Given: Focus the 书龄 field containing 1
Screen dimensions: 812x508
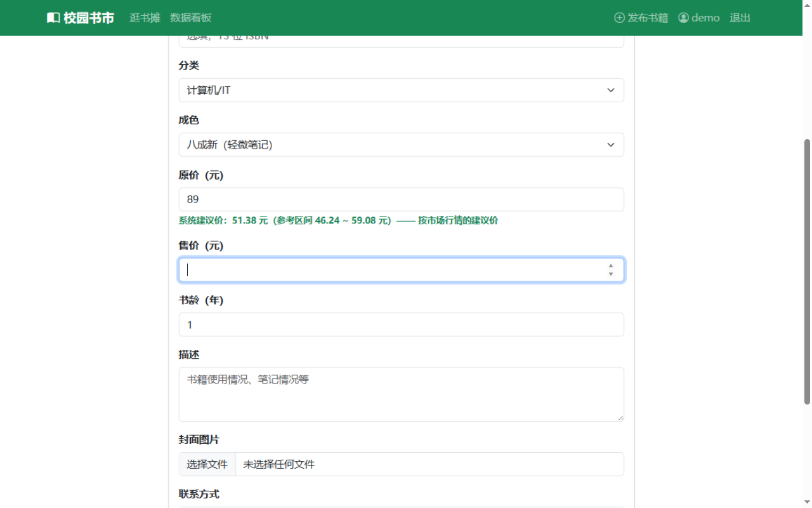Looking at the screenshot, I should coord(401,324).
